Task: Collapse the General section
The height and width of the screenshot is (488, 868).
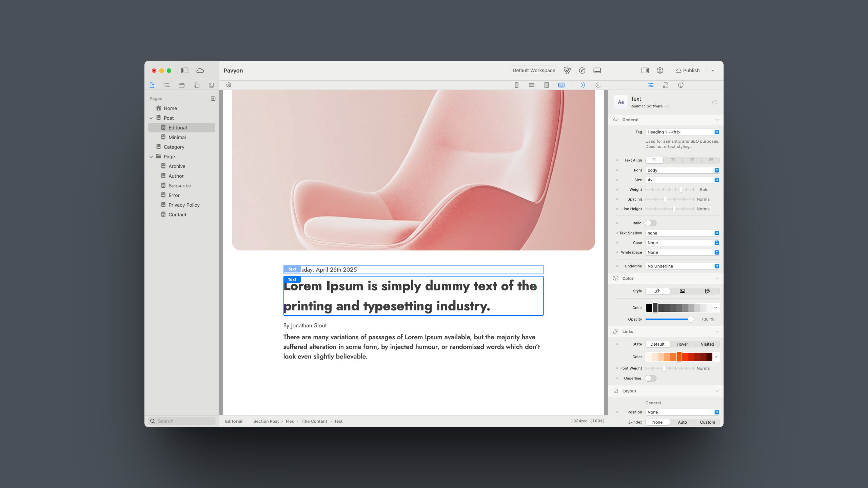Action: tap(717, 120)
